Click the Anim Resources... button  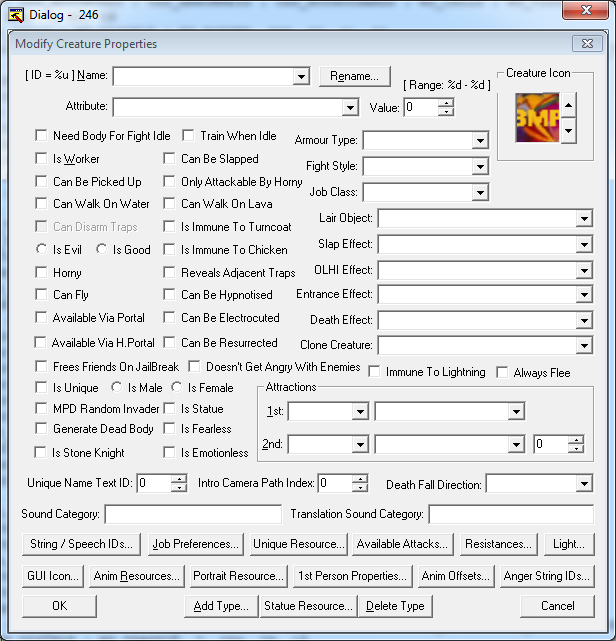(137, 576)
